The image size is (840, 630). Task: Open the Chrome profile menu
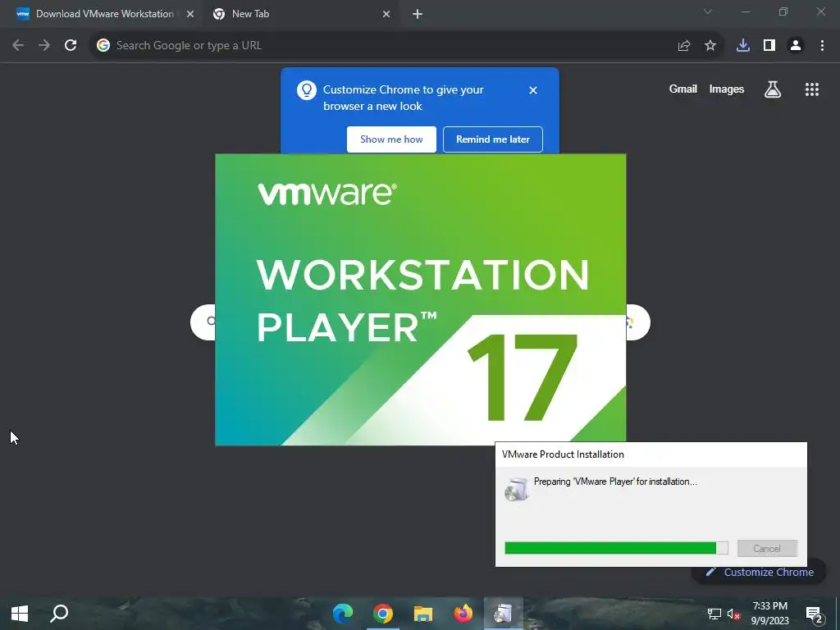click(796, 46)
